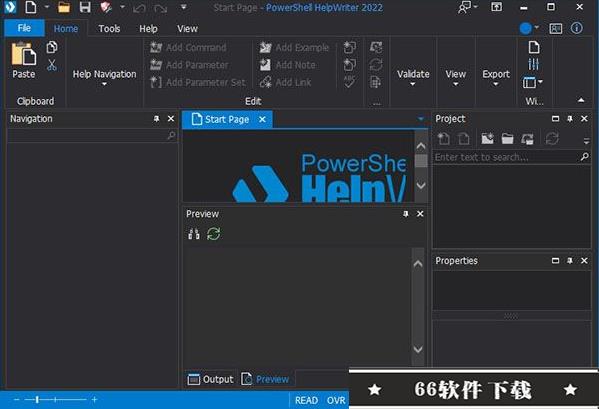Switch to the Output tab

(x=210, y=379)
